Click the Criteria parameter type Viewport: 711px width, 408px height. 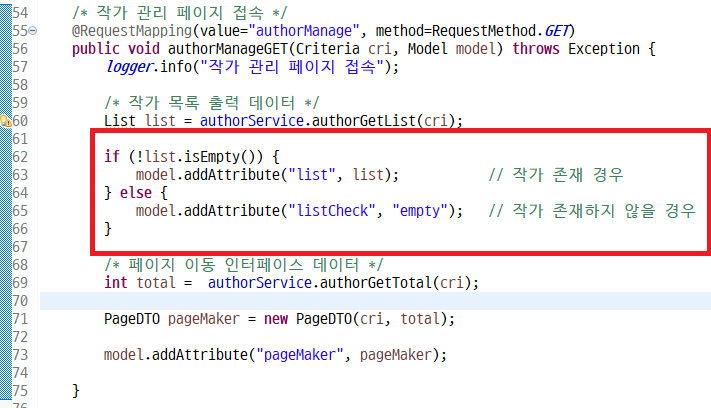click(328, 49)
